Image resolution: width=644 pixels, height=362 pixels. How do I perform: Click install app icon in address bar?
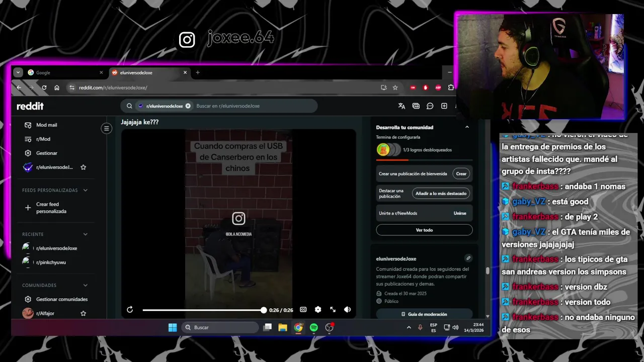pyautogui.click(x=384, y=87)
